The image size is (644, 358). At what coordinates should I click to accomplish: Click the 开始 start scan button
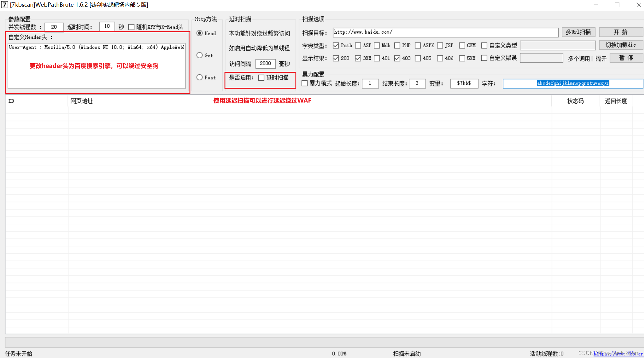(621, 32)
